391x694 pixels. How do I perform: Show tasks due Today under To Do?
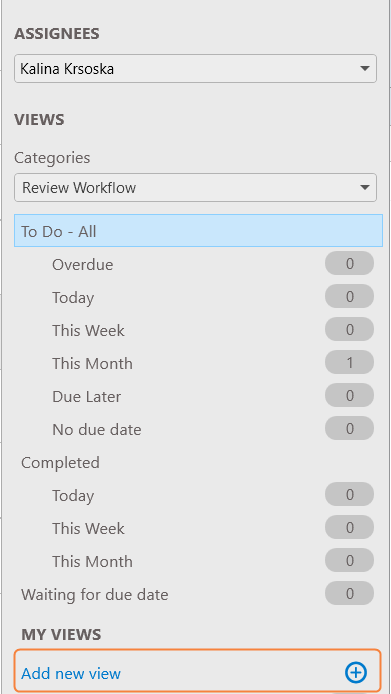(73, 297)
